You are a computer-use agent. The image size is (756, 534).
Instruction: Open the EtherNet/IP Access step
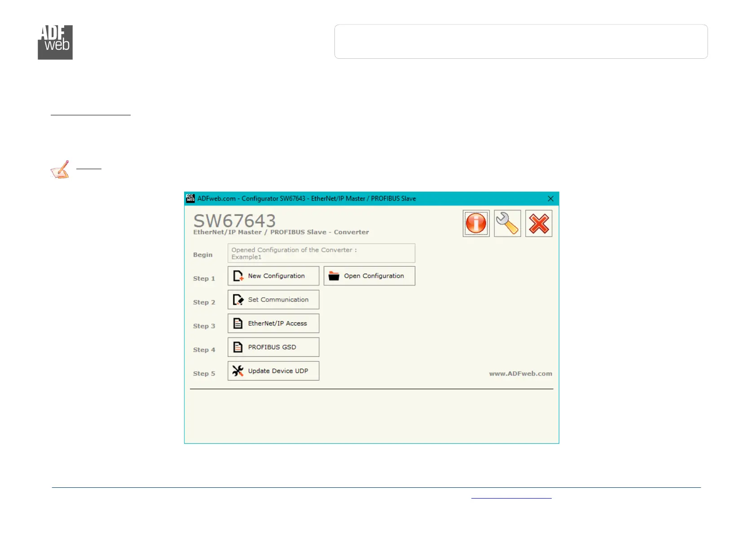[273, 324]
